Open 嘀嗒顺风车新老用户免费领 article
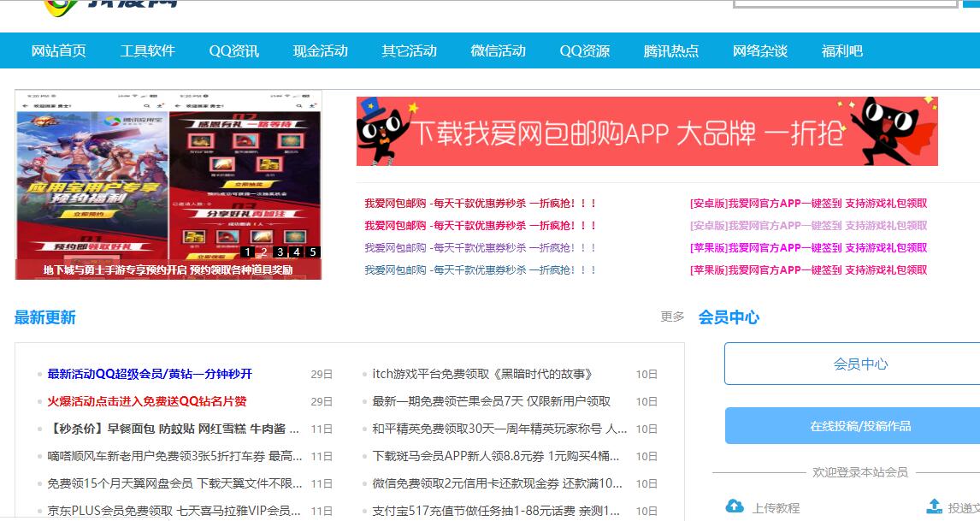 (174, 457)
